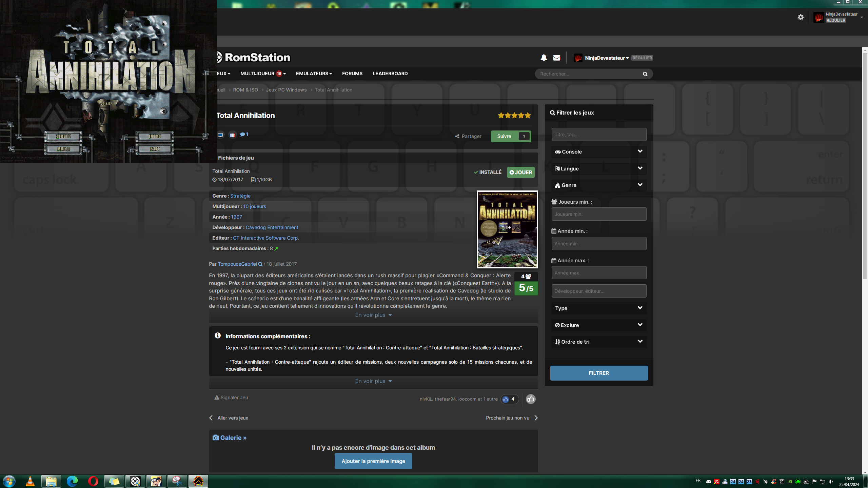Expand description with first En voir plus
This screenshot has width=868, height=488.
pyautogui.click(x=373, y=315)
